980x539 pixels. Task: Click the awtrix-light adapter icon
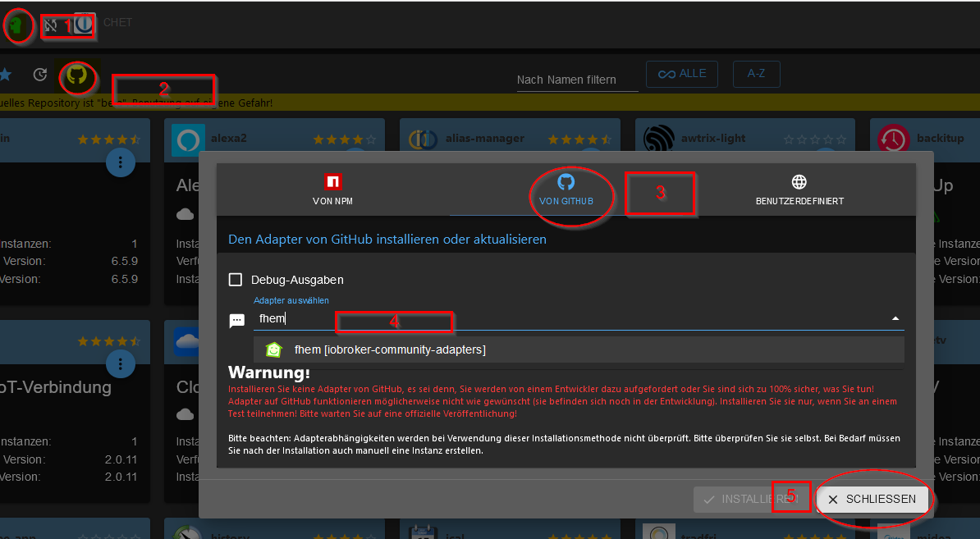click(659, 139)
